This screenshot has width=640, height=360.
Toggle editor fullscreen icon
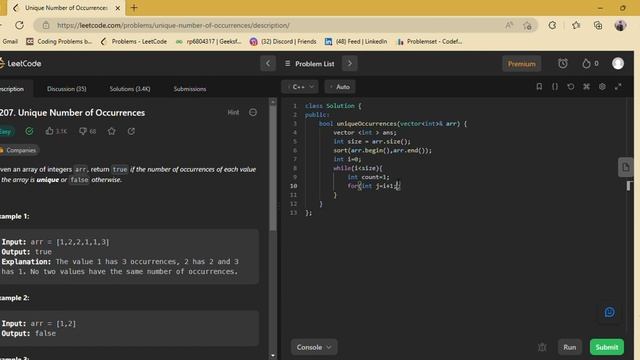(618, 87)
